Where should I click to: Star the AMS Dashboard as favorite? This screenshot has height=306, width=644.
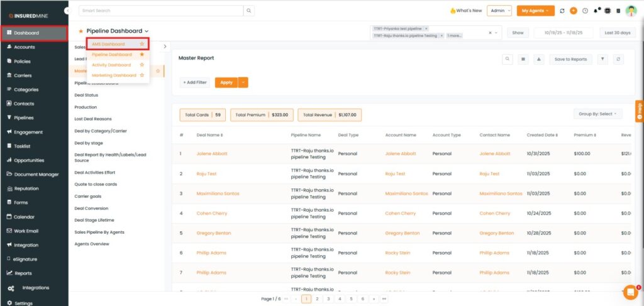pos(142,44)
